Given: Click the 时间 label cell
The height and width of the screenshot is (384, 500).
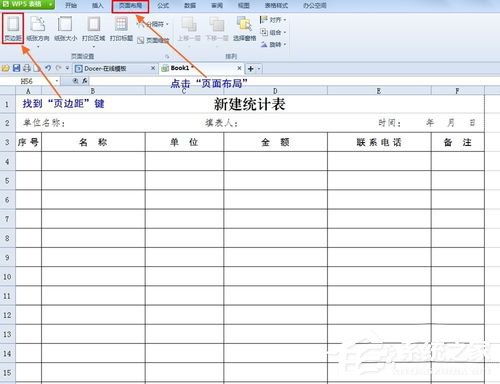Looking at the screenshot, I should 389,123.
